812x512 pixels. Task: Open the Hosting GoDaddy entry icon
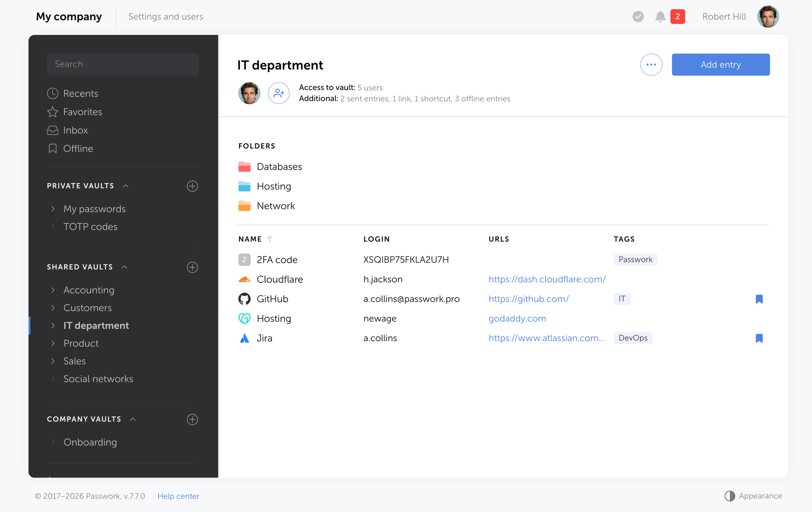(x=244, y=318)
